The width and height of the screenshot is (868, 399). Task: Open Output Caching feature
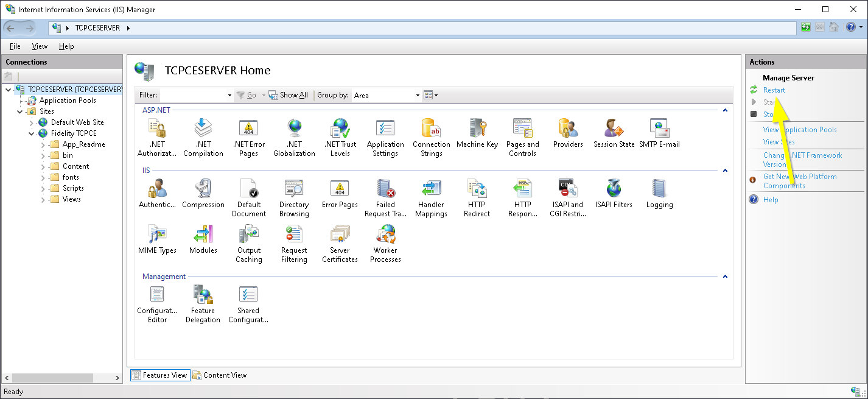[x=248, y=244]
